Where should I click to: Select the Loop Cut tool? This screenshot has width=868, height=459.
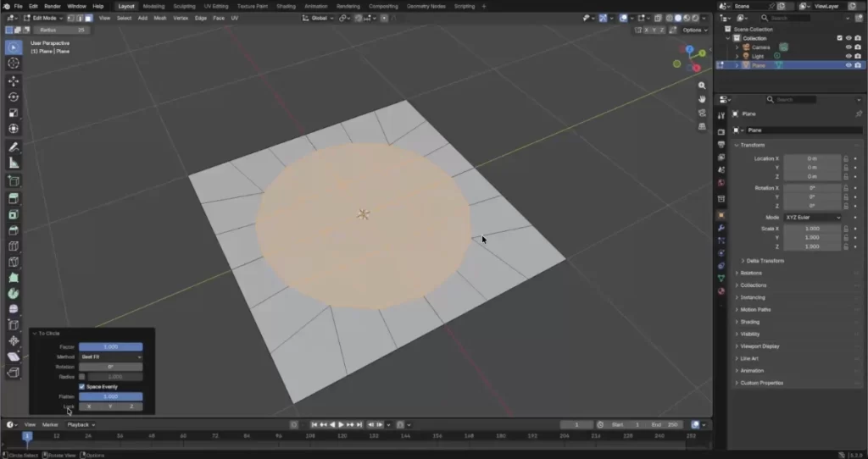point(14,246)
